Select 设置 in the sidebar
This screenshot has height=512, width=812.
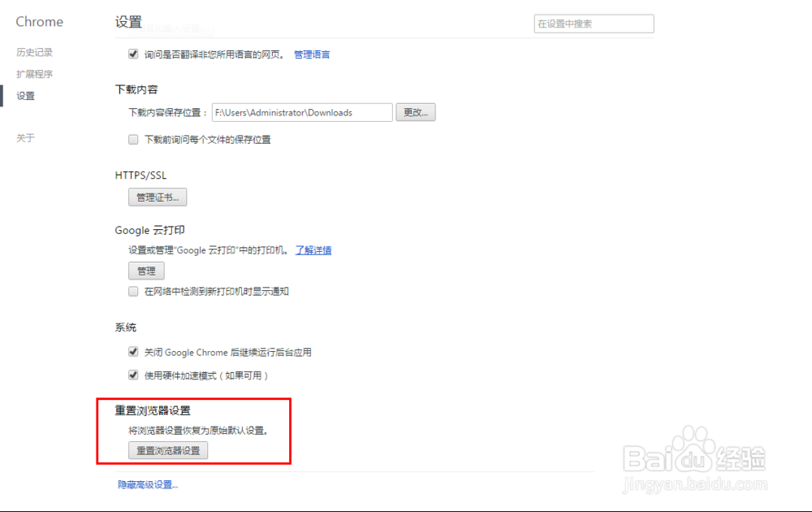(25, 96)
